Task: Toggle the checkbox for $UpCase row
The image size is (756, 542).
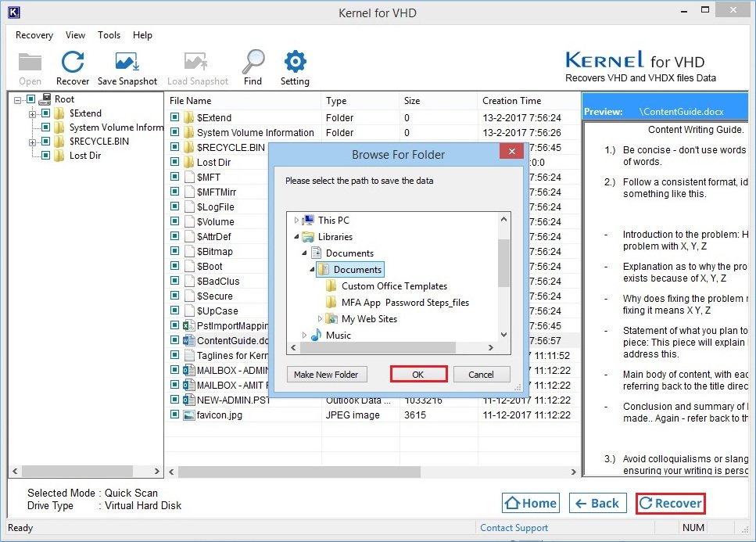Action: coord(174,311)
